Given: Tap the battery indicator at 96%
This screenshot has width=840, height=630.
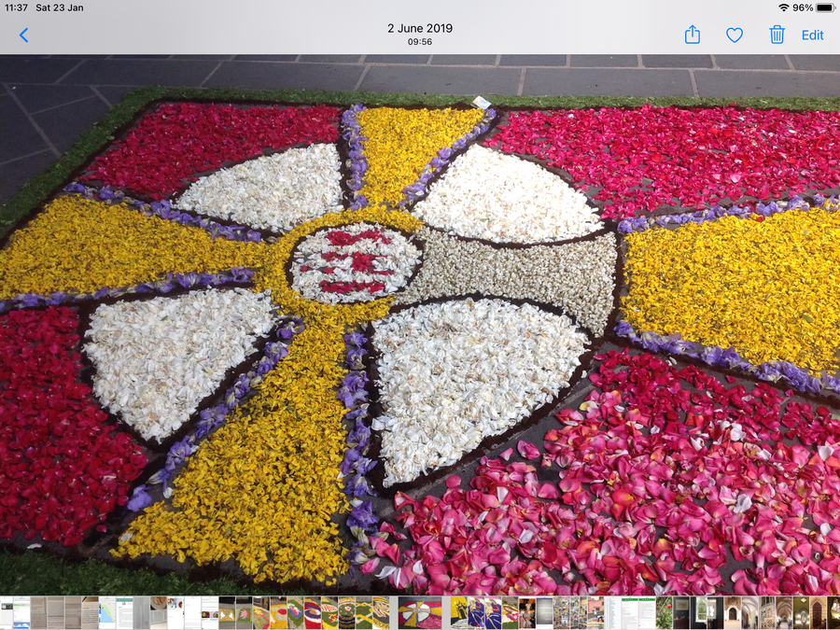Looking at the screenshot, I should pyautogui.click(x=814, y=7).
